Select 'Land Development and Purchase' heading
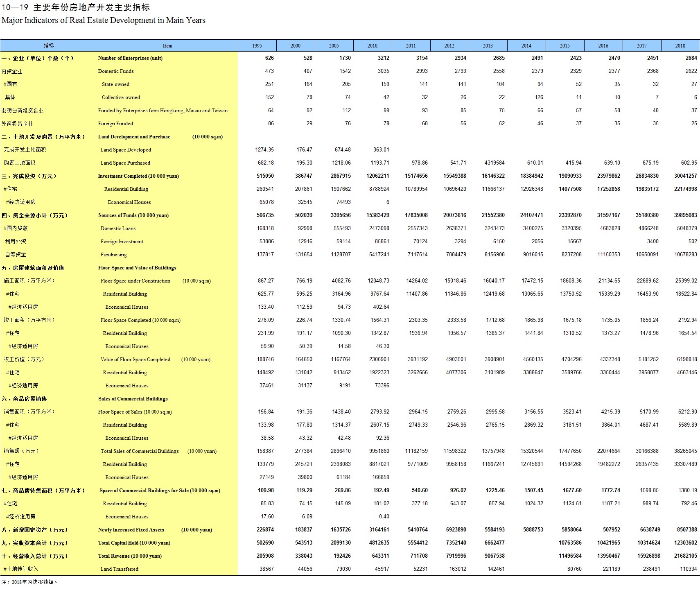This screenshot has height=615, width=700. coord(134,137)
